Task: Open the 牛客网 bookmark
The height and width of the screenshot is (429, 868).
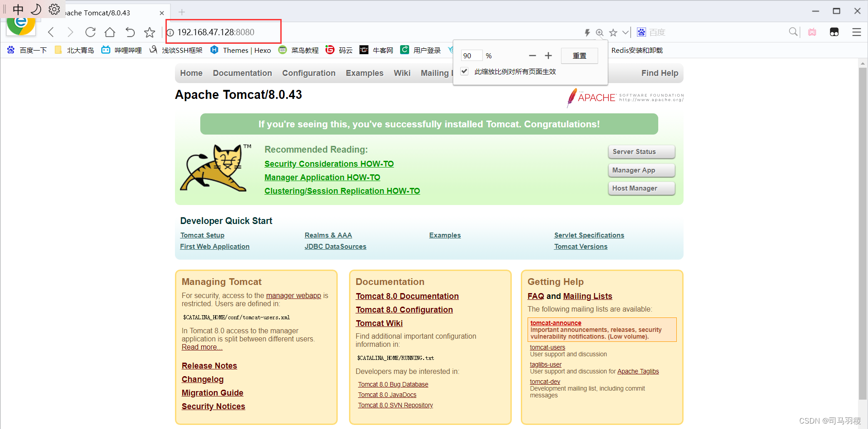Action: (377, 50)
